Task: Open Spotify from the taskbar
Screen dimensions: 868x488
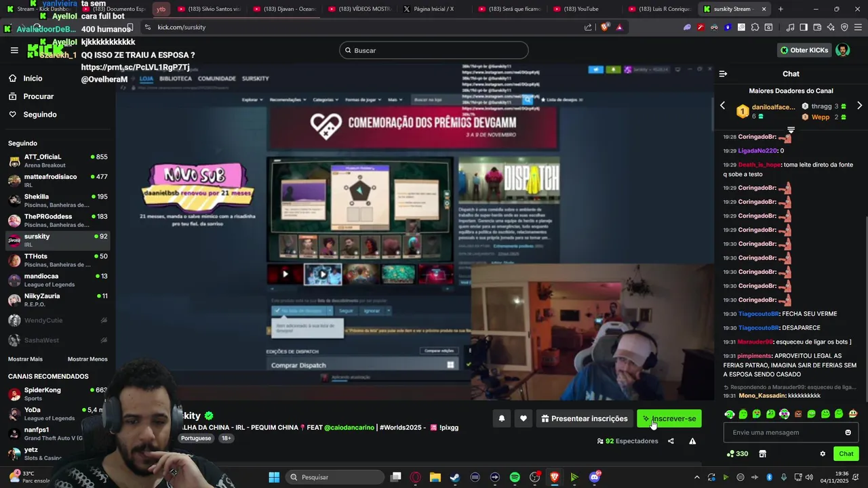Action: [515, 477]
